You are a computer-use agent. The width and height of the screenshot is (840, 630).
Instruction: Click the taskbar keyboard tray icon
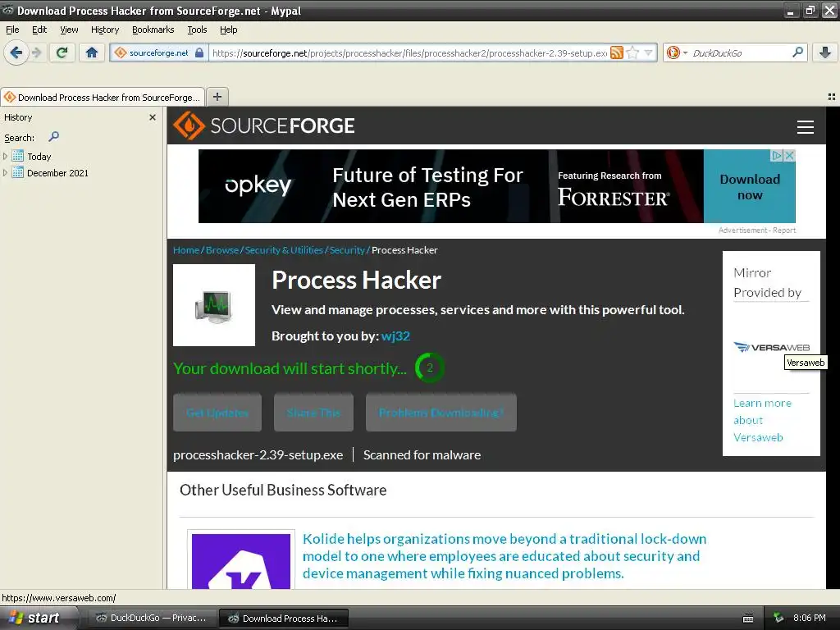click(748, 619)
